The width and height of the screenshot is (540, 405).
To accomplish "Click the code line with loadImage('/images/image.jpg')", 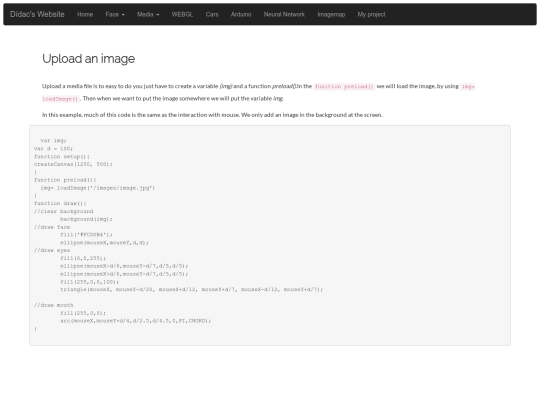I will point(98,188).
